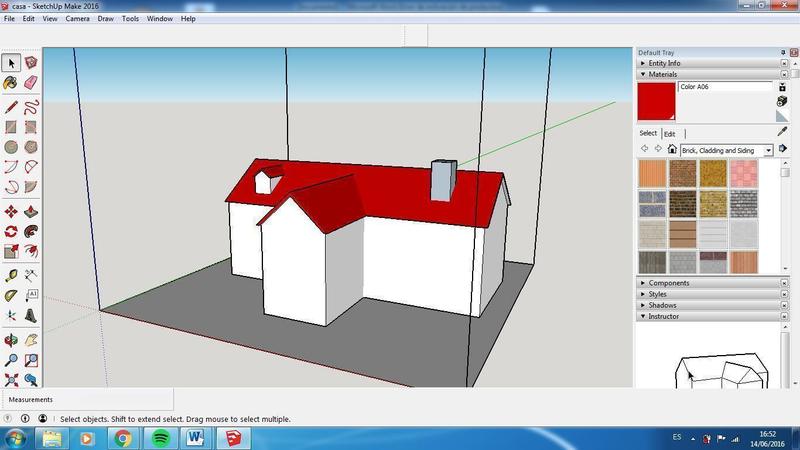Viewport: 800px width, 450px height.
Task: Select the first brick material thumbnail
Action: click(652, 173)
